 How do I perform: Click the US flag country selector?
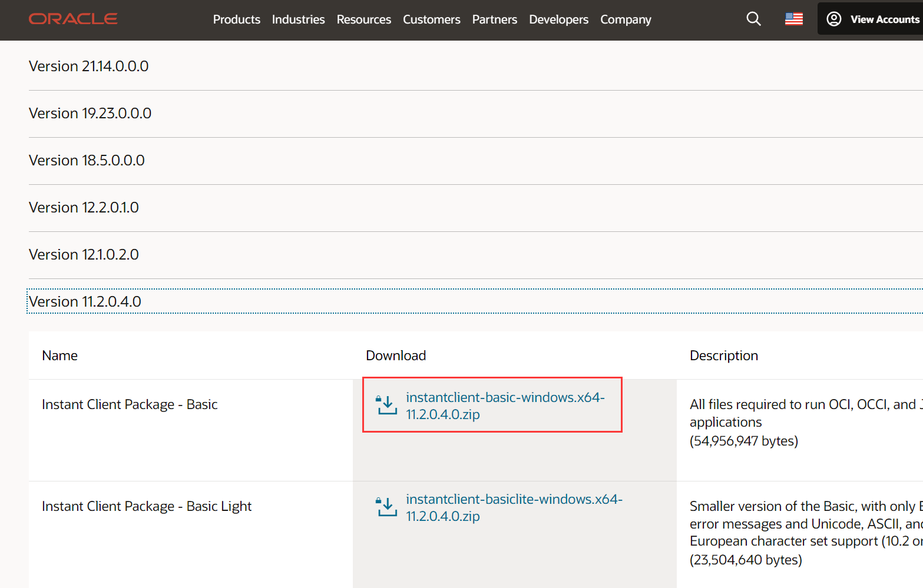793,19
